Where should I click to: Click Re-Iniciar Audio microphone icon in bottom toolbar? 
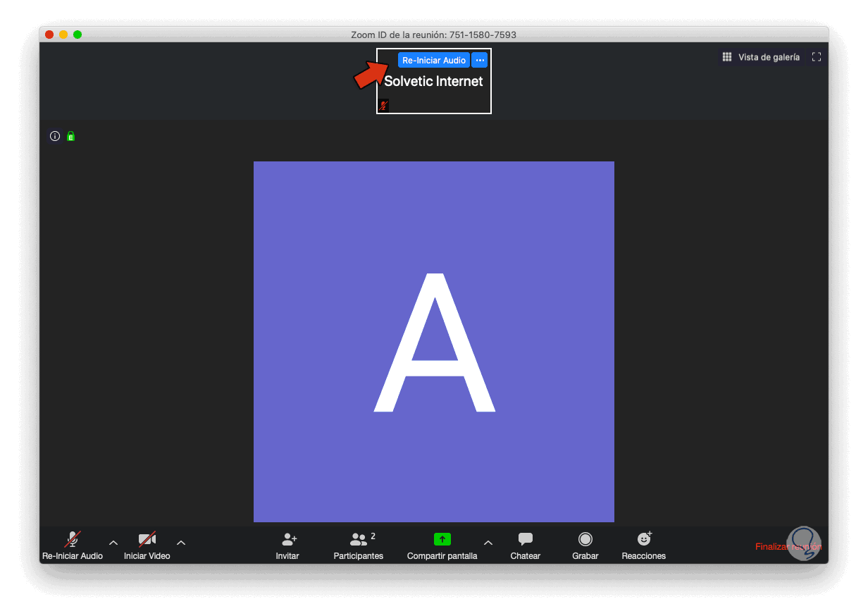[x=73, y=540]
